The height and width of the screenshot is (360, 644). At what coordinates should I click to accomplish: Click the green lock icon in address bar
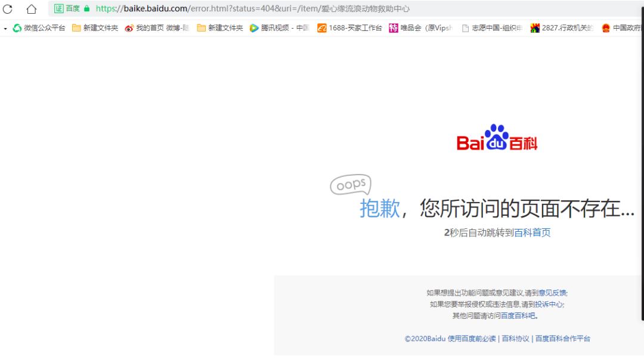(88, 8)
